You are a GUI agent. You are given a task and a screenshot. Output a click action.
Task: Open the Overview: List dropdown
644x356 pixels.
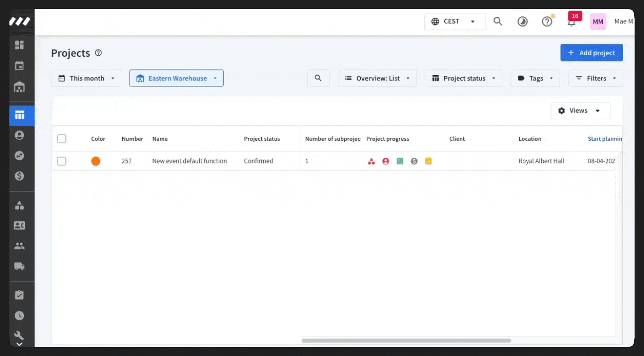(x=377, y=78)
